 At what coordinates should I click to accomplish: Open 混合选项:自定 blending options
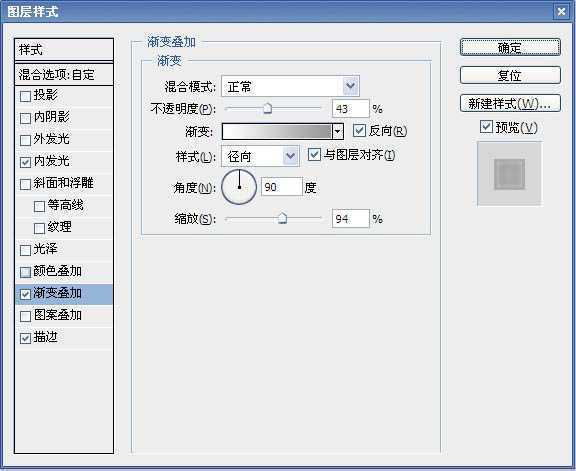point(64,75)
